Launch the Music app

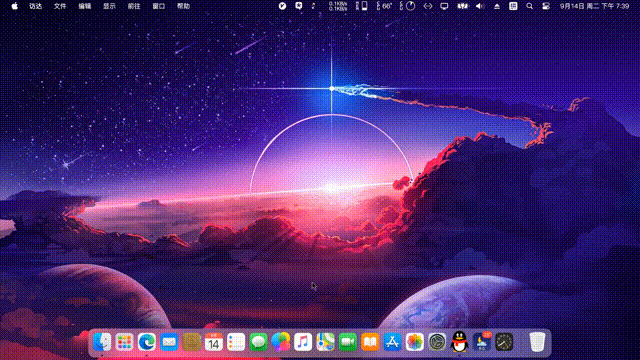tap(303, 342)
